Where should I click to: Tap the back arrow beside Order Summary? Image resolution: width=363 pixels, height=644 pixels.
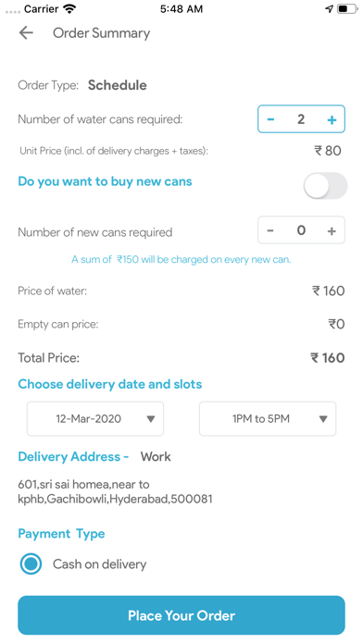(26, 33)
